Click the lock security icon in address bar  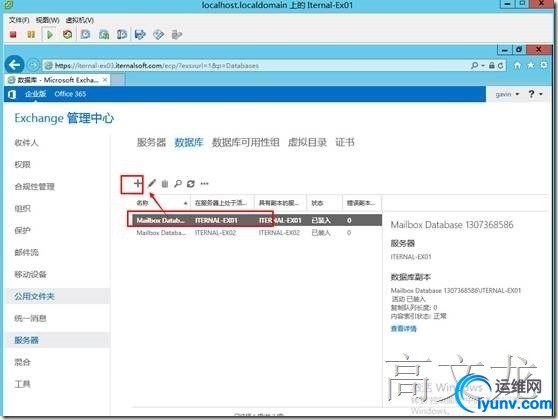[491, 65]
